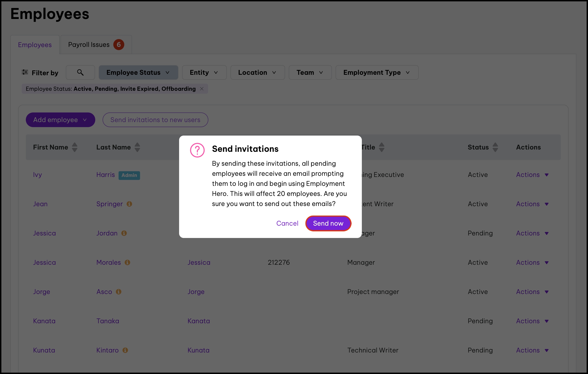Viewport: 588px width, 374px height.
Task: Sort table by Last Name
Action: click(137, 147)
